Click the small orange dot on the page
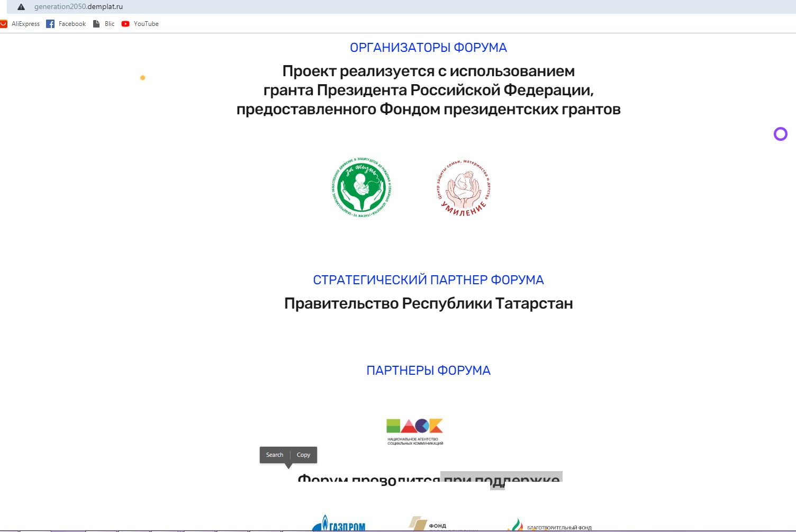The width and height of the screenshot is (796, 532). click(142, 78)
